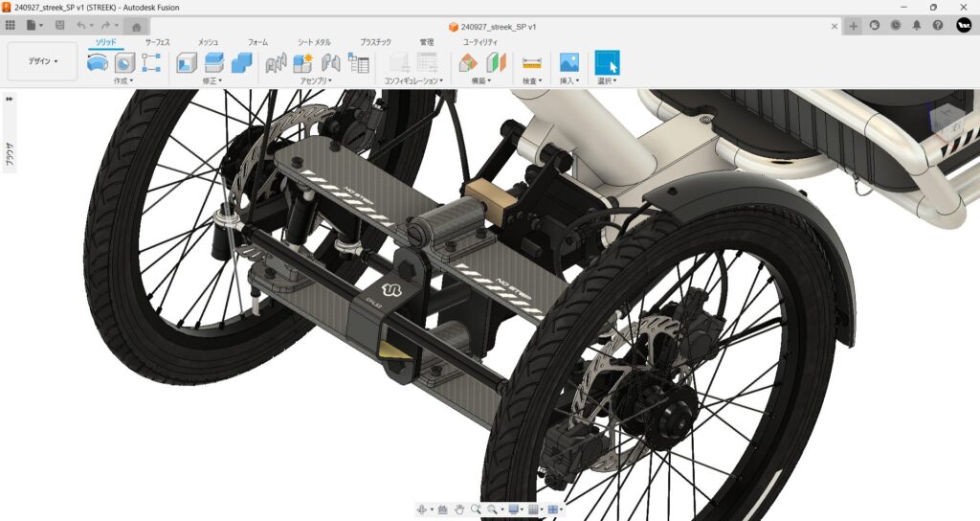The image size is (980, 521).
Task: Select the Measure inspect tool icon
Action: [x=532, y=62]
